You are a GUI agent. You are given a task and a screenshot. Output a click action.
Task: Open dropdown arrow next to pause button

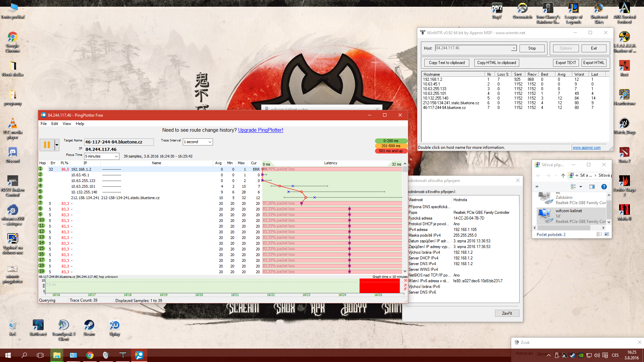click(x=57, y=145)
